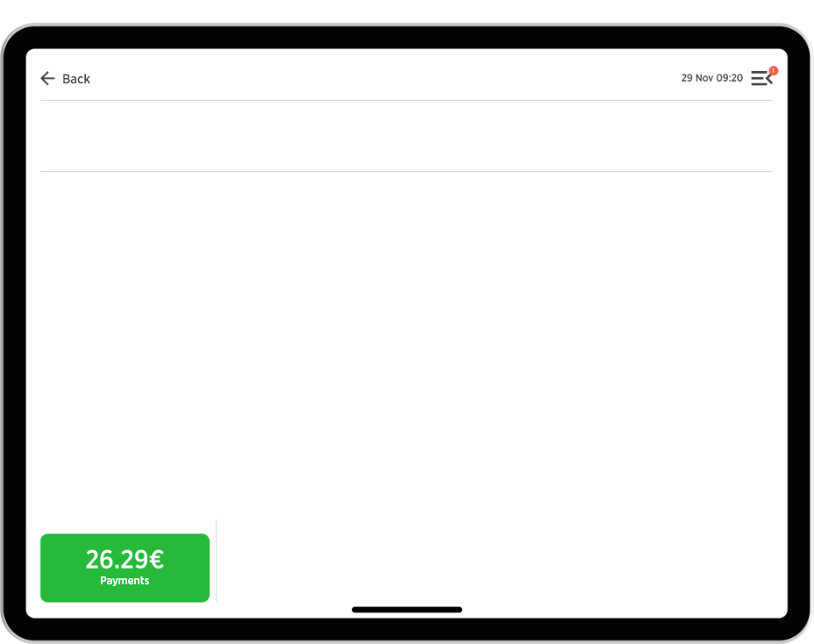The image size is (814, 644).
Task: Tap the black home indicator bar
Action: click(x=407, y=610)
